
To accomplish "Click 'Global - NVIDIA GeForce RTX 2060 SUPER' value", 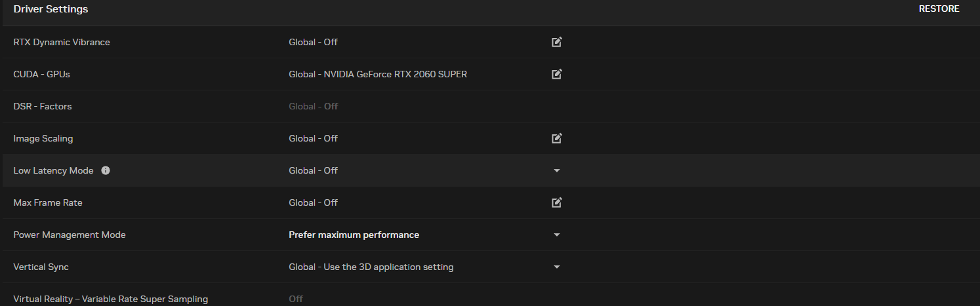I will [x=378, y=74].
